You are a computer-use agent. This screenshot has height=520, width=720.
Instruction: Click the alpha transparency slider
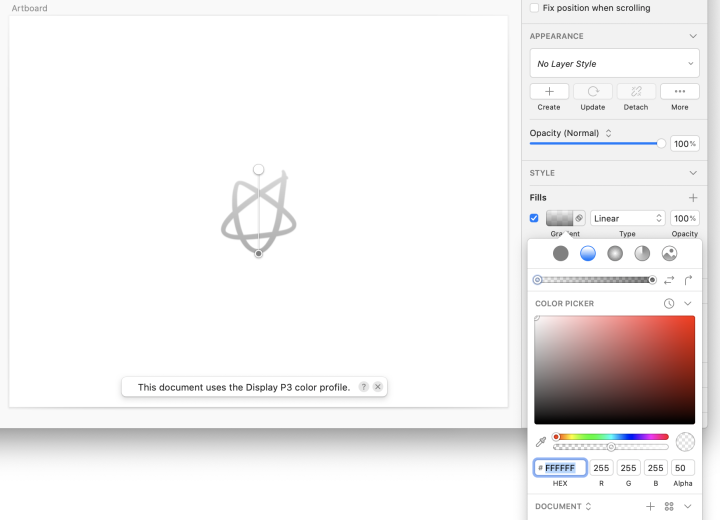pyautogui.click(x=610, y=447)
